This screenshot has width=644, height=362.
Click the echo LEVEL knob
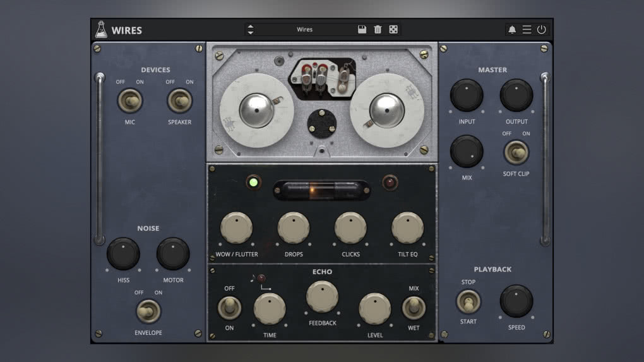(374, 308)
